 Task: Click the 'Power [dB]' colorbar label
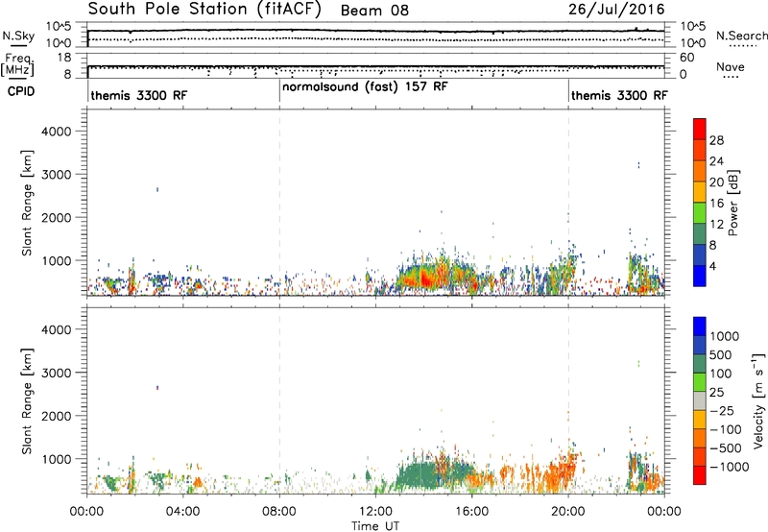[732, 203]
